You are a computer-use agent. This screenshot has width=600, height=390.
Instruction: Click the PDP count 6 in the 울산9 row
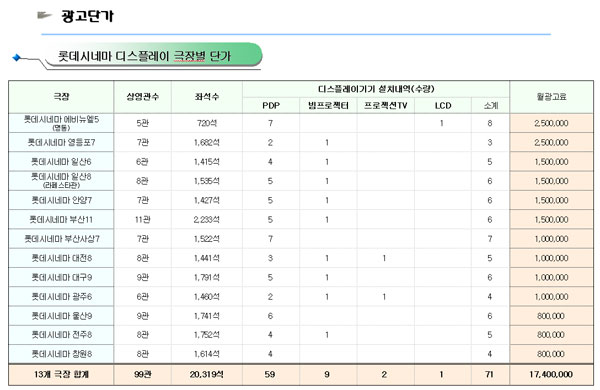(270, 316)
